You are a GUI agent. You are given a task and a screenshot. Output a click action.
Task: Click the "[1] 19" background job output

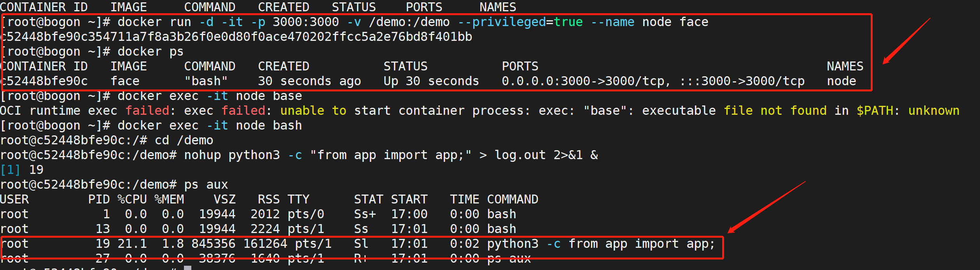pos(22,170)
